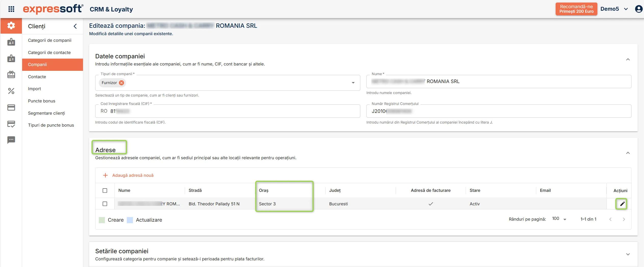644x267 pixels.
Task: Expand the Setările companiei section
Action: [628, 254]
